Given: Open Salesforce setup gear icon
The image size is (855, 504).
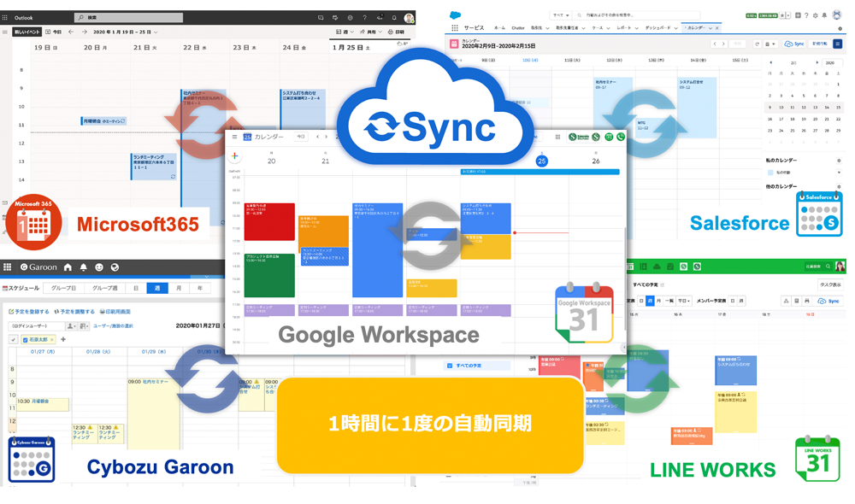Looking at the screenshot, I should click(815, 15).
